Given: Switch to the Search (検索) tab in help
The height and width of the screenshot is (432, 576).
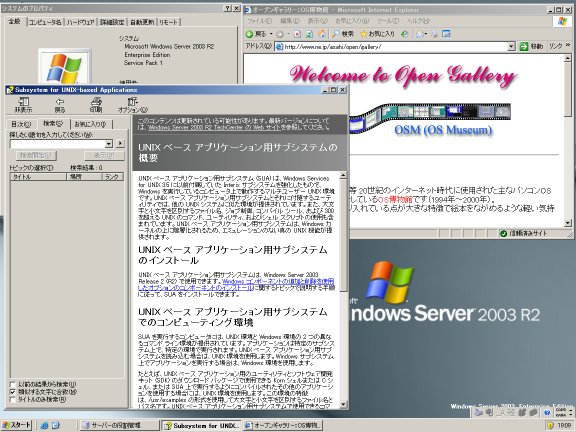Looking at the screenshot, I should [53, 123].
